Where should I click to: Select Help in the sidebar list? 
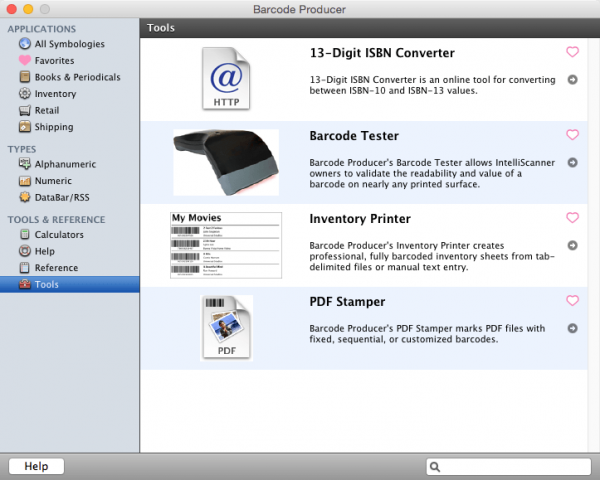70,251
